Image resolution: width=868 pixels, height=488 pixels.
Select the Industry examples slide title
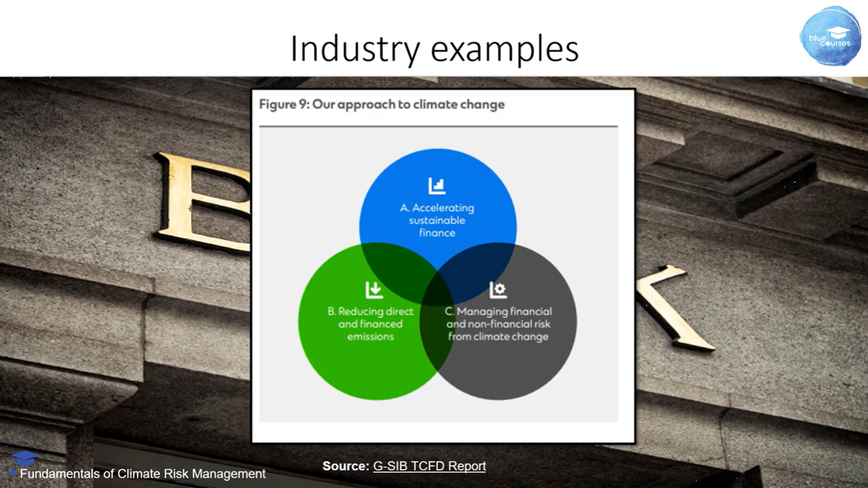434,49
